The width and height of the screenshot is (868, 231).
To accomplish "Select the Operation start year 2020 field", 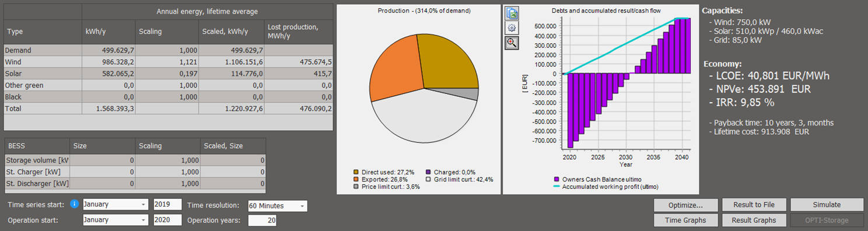I will pyautogui.click(x=168, y=220).
